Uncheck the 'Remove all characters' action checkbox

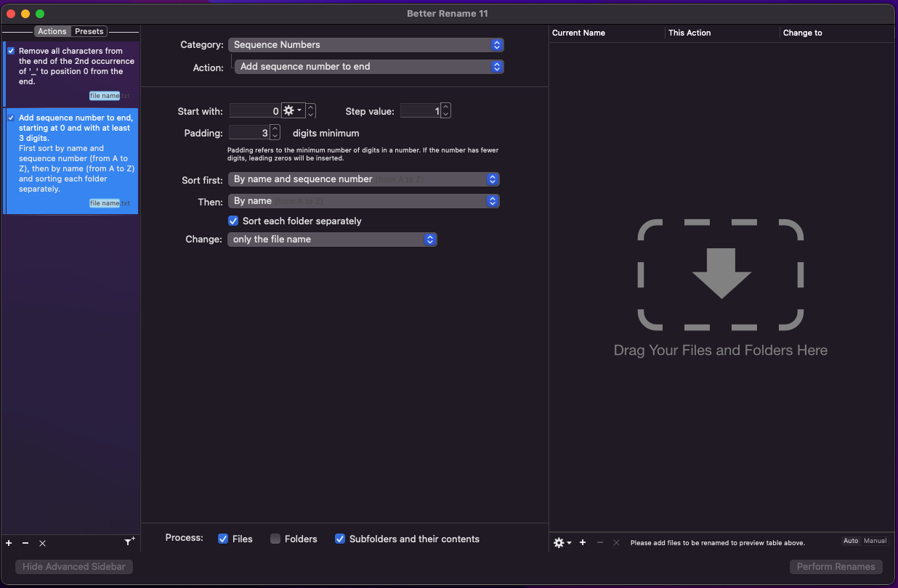[x=11, y=52]
